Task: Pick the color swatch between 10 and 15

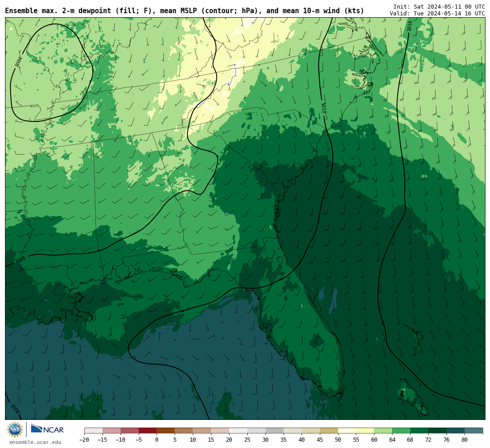Action: pyautogui.click(x=202, y=431)
